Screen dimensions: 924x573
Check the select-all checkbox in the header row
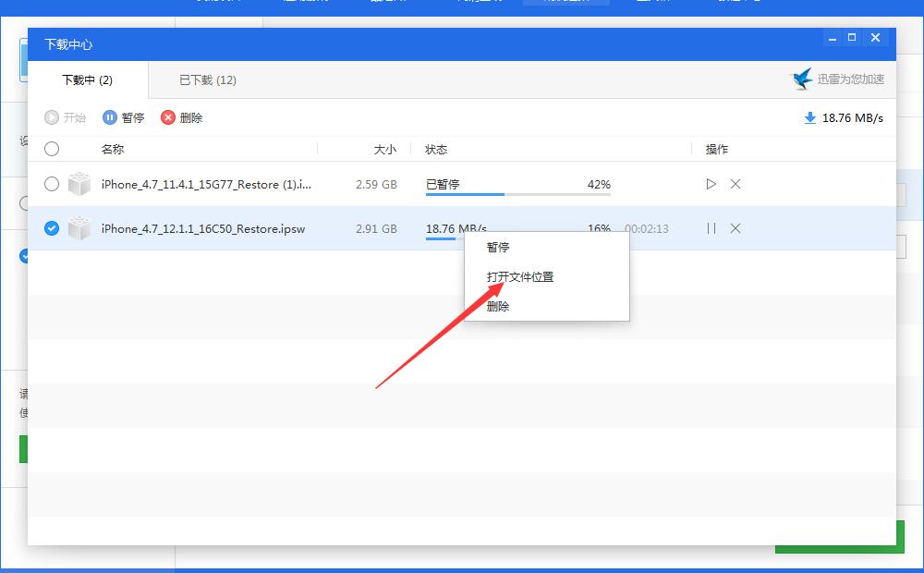(52, 149)
